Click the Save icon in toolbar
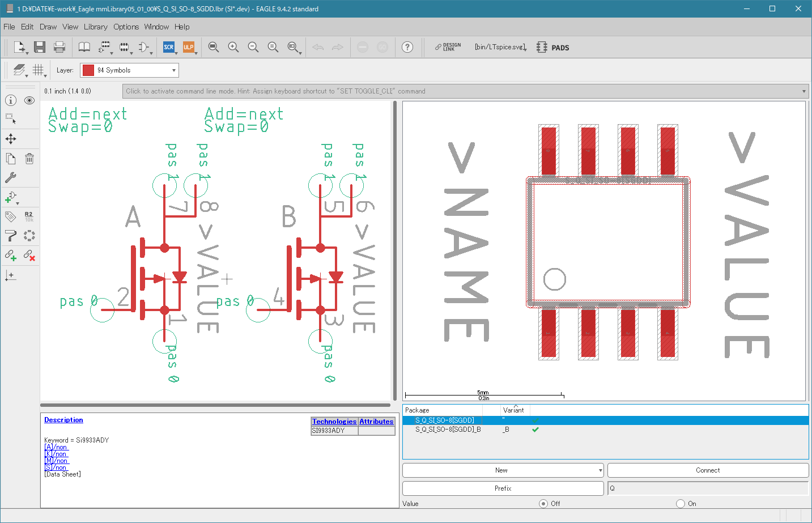812x523 pixels. point(39,47)
